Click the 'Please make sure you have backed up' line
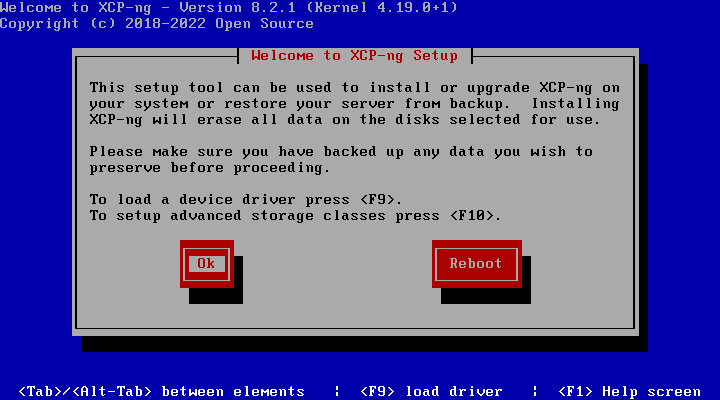720x400 pixels. (341, 152)
